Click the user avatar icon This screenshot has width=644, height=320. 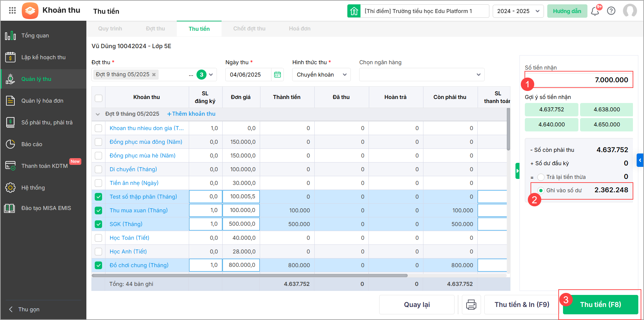630,11
